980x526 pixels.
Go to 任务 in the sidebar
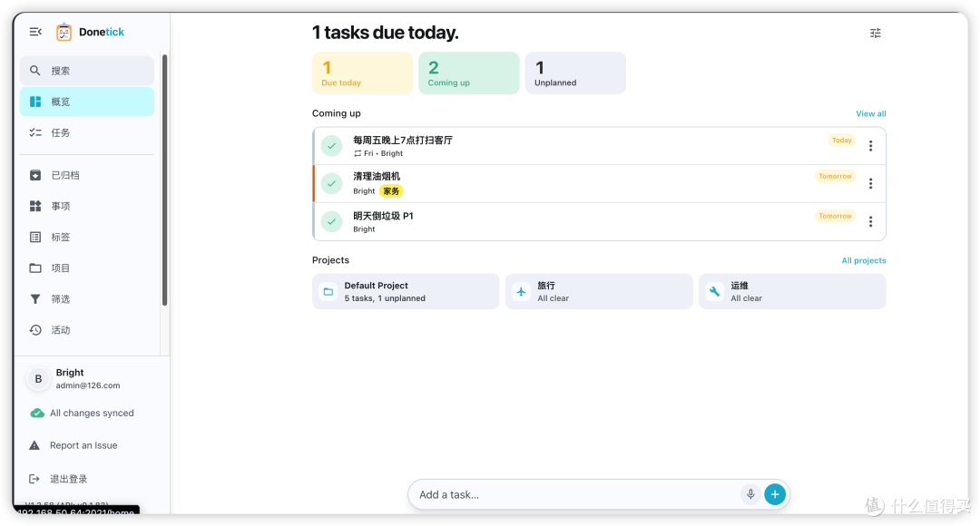87,132
